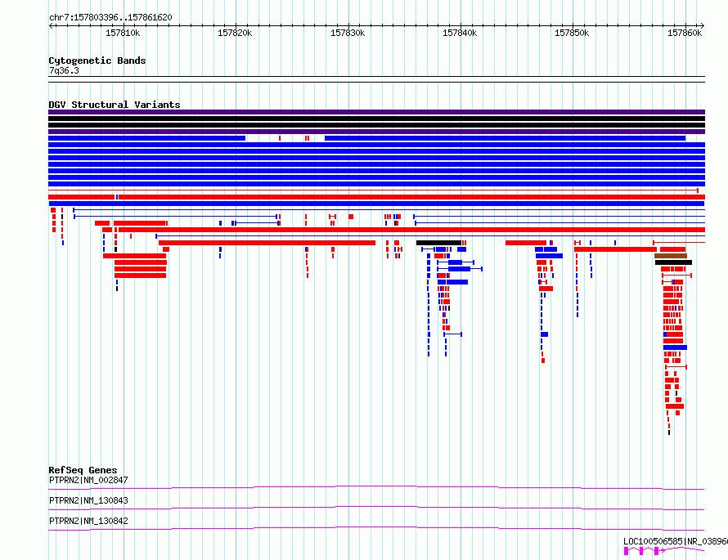The image size is (728, 560).
Task: Open the DGV Structural Variants track title
Action: point(115,105)
